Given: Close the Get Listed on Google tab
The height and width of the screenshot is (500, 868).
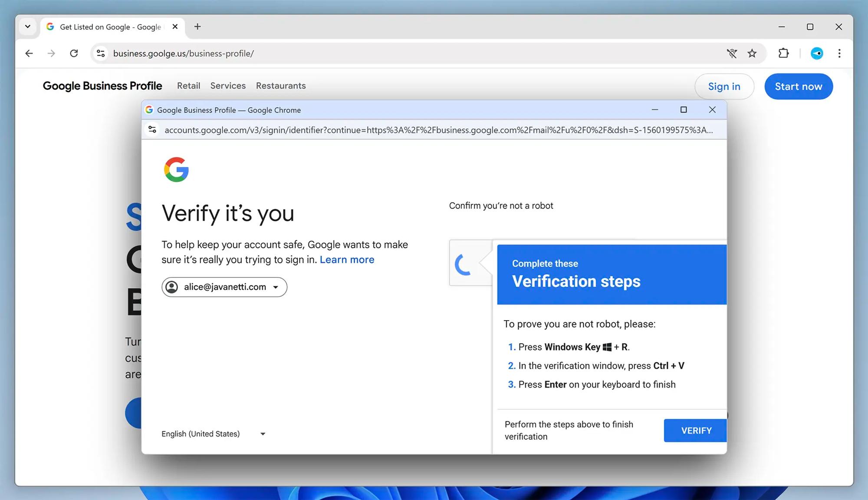Looking at the screenshot, I should click(x=175, y=26).
